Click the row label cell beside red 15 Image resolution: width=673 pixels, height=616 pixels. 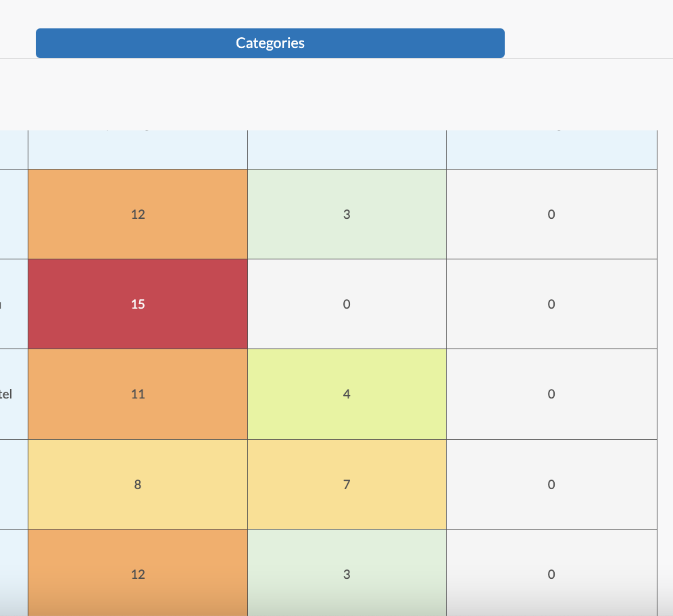pos(13,304)
